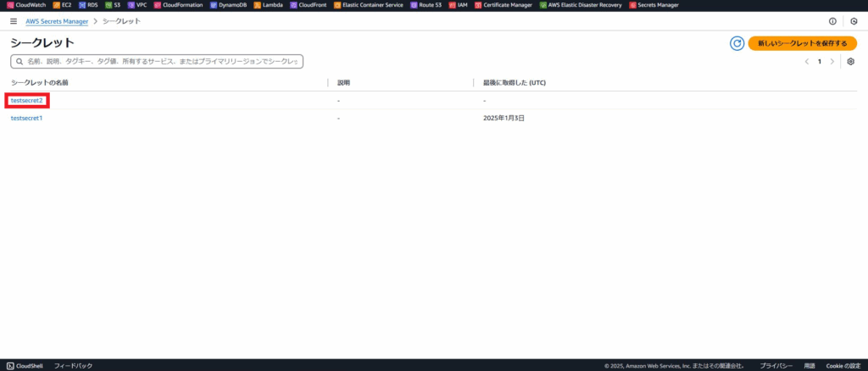Click the store a new secret button
Image resolution: width=868 pixels, height=371 pixels.
pos(802,43)
